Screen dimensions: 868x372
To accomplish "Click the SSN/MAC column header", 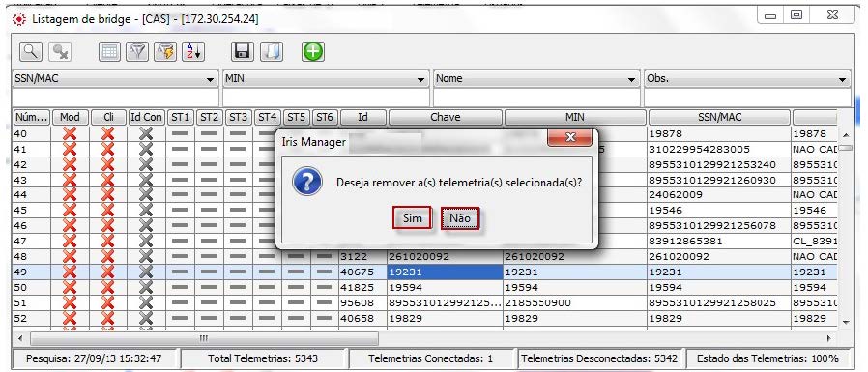I will [x=719, y=117].
